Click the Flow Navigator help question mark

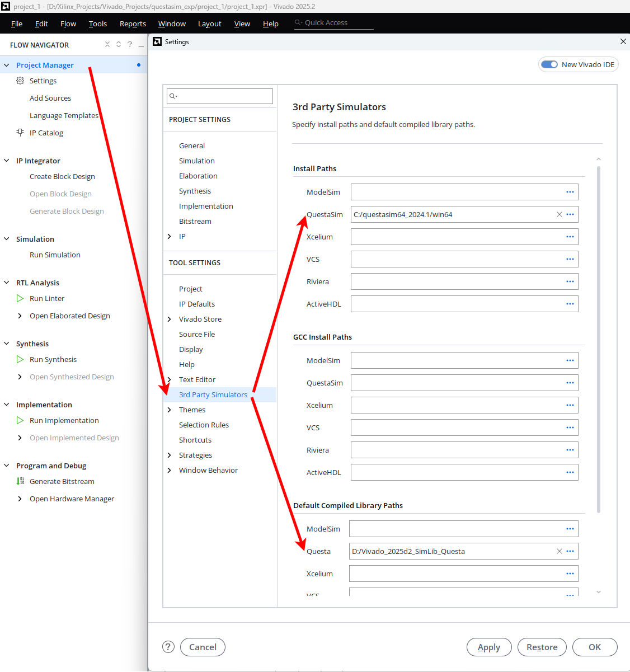[130, 44]
